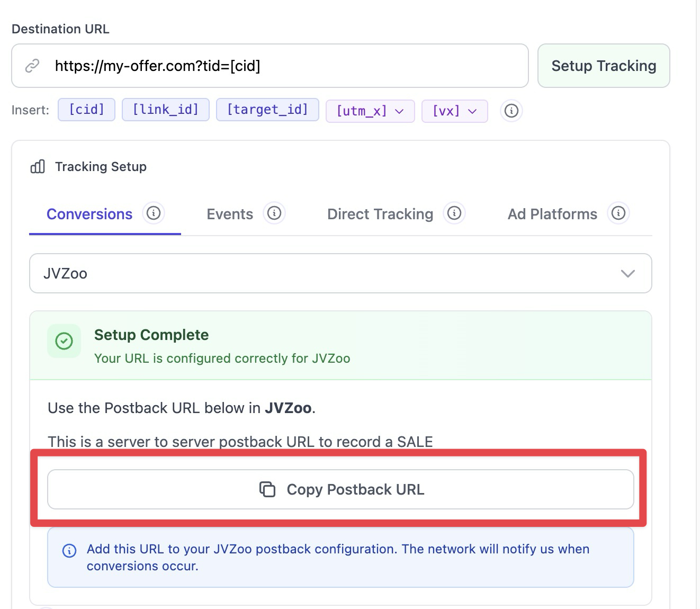Click the chevron on the JVZoo selector
Screen dimensions: 700x609
[628, 274]
